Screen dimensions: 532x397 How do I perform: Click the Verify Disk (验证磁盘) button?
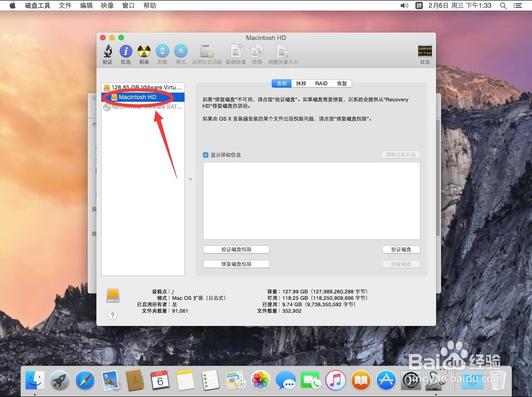[x=401, y=250]
